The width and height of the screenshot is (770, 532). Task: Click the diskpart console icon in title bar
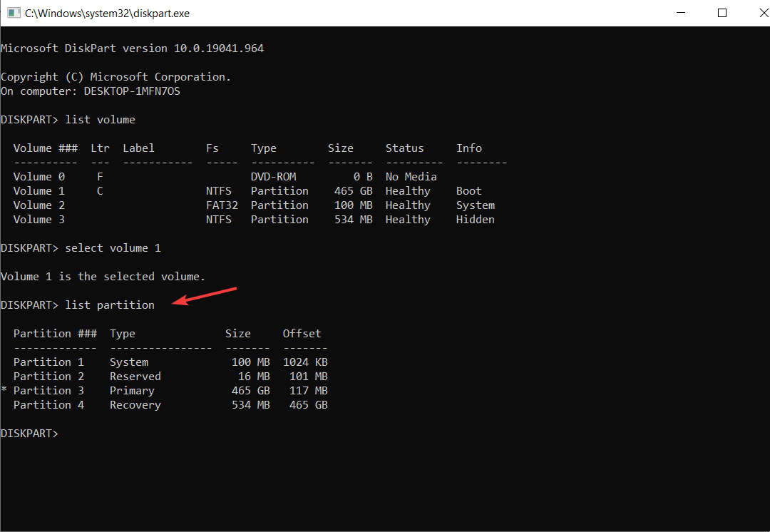click(x=14, y=13)
